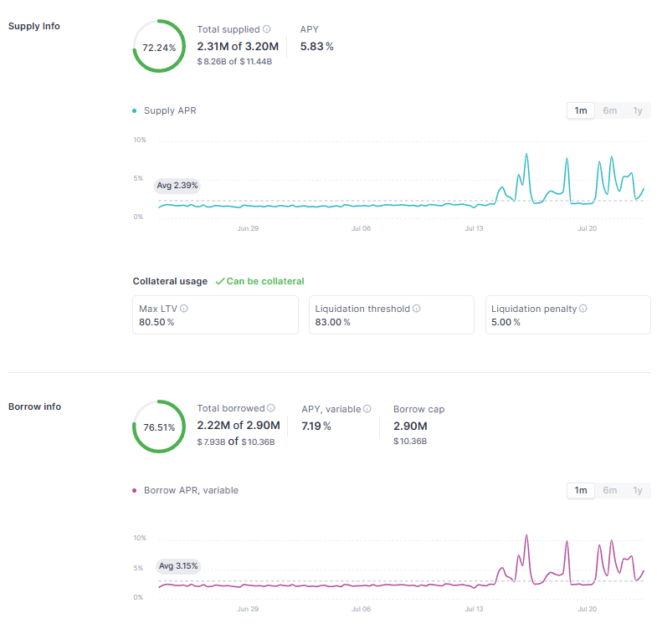Click info icon beside Max LTV
Viewport: 662px width, 644px height.
pyautogui.click(x=184, y=309)
